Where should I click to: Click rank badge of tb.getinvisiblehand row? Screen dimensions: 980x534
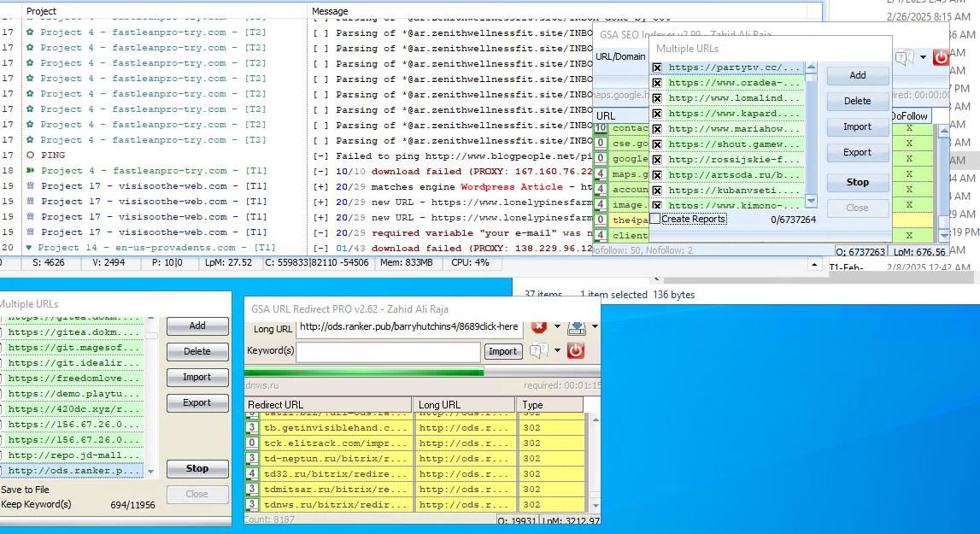click(252, 428)
